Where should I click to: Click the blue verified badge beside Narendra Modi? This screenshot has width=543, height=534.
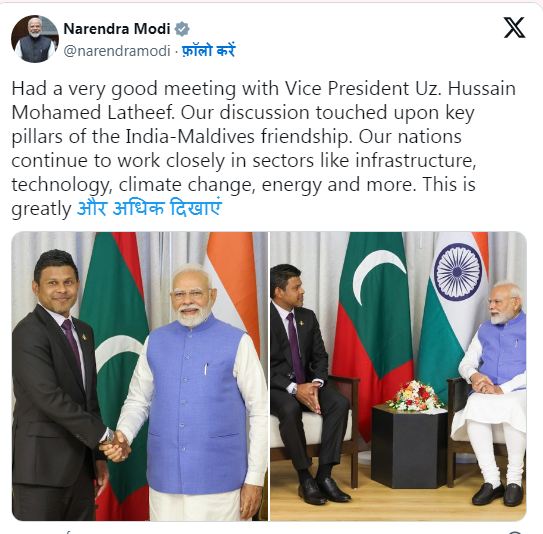[x=182, y=29]
